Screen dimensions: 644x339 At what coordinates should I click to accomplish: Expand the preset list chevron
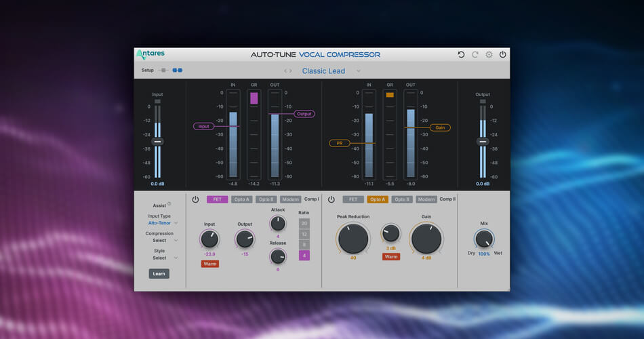tap(359, 71)
